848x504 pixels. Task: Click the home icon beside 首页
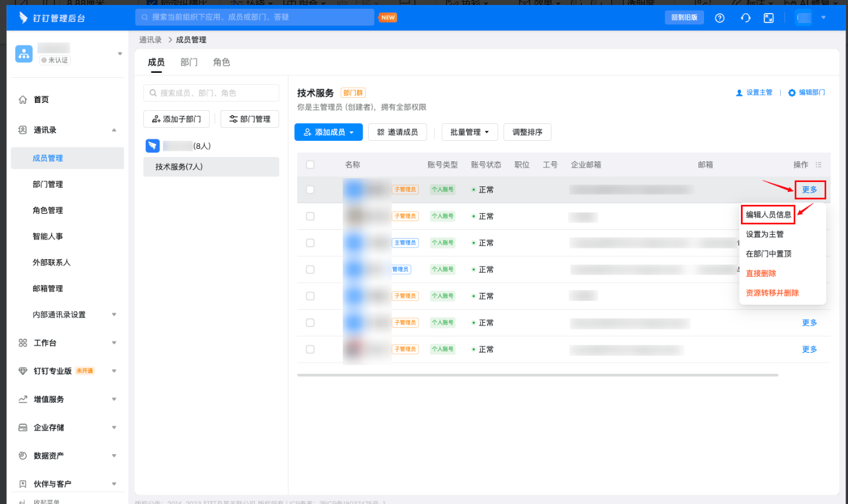pyautogui.click(x=23, y=100)
